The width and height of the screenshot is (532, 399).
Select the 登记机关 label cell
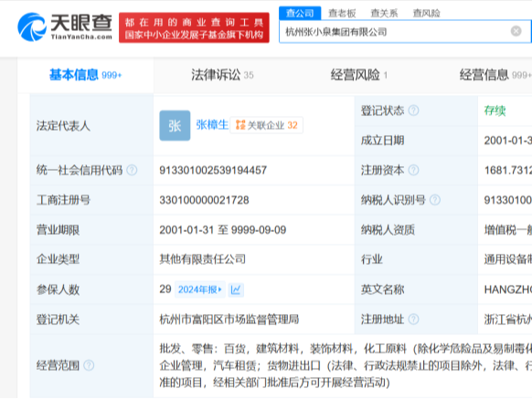point(91,320)
